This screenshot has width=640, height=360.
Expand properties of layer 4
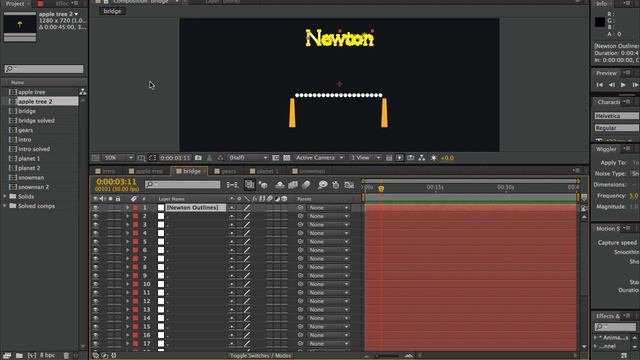pyautogui.click(x=128, y=233)
